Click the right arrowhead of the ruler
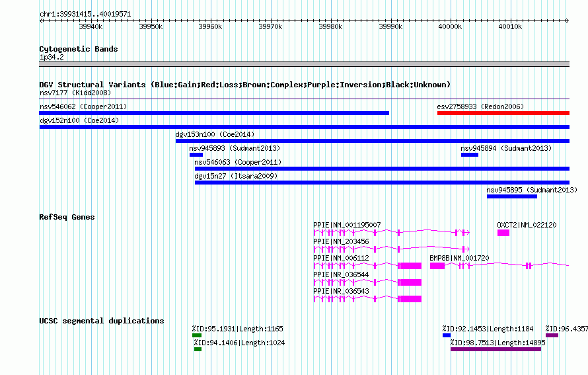This screenshot has width=588, height=375. [x=568, y=21]
